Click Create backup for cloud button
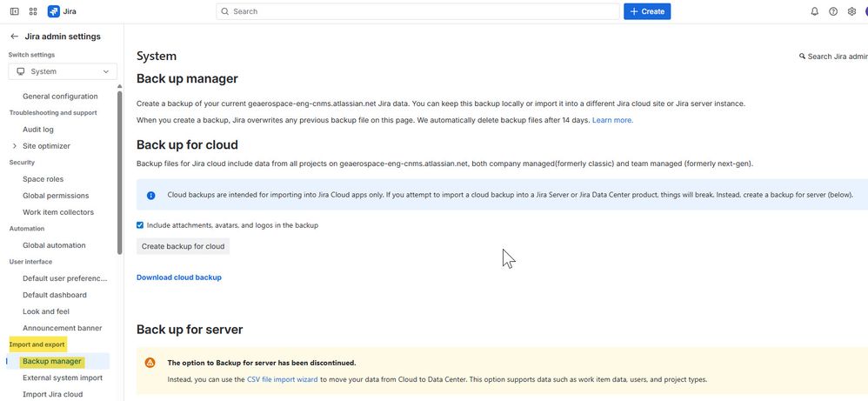 tap(183, 246)
